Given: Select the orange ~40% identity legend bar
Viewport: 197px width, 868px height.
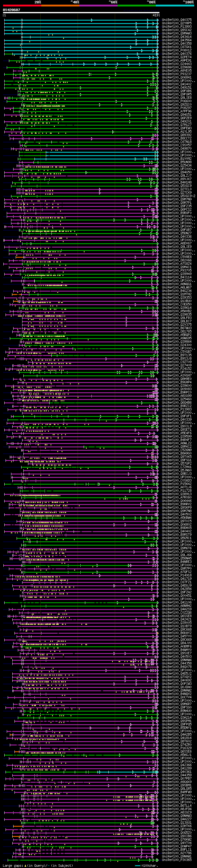Looking at the screenshot, I should click(x=60, y=6).
